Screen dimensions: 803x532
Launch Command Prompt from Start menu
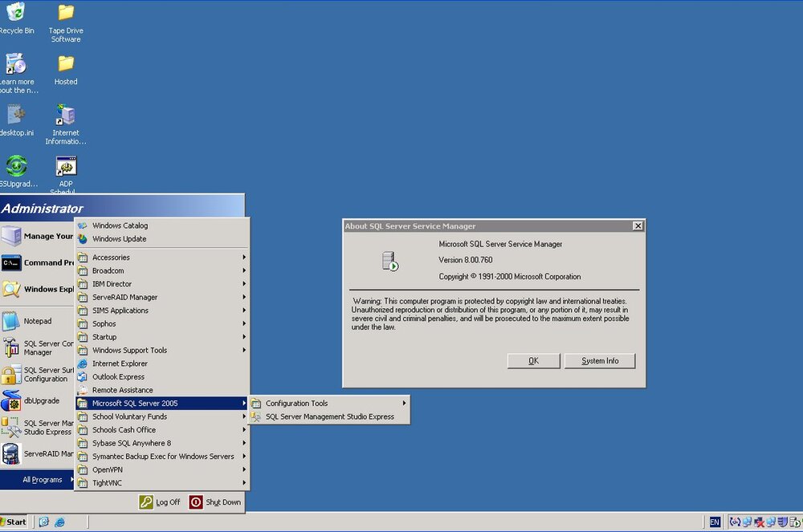37,263
